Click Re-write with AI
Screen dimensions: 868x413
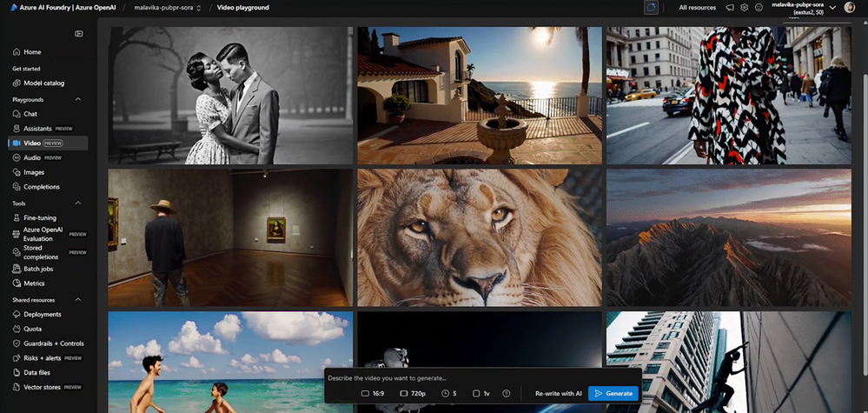click(558, 394)
